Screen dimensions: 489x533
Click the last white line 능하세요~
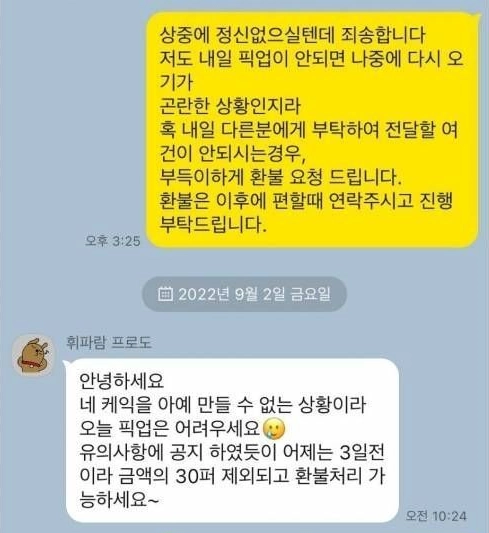(x=119, y=500)
